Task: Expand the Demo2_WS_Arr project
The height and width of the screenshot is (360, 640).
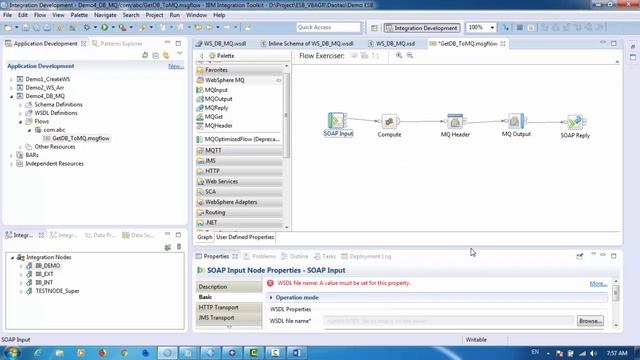Action: 11,88
